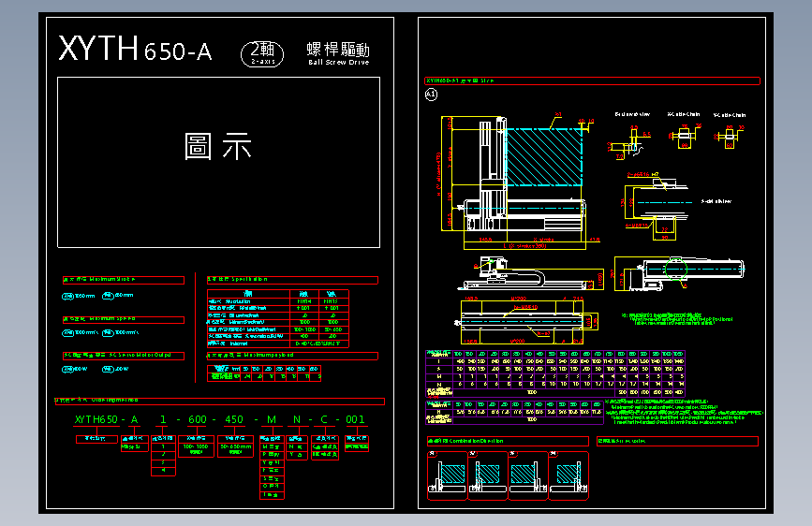Click the C letter in the order code
This screenshot has height=526, width=812.
(324, 419)
